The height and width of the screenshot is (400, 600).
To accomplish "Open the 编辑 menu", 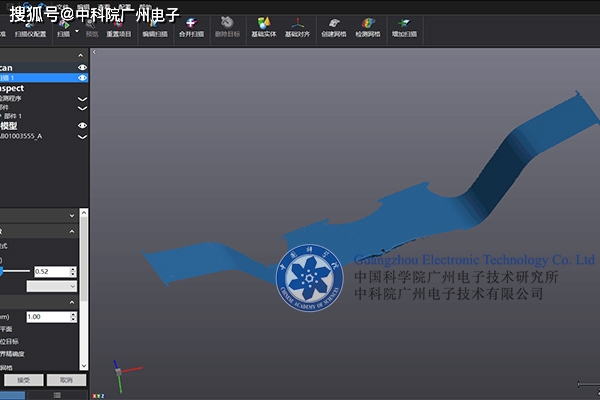I will pos(83,7).
